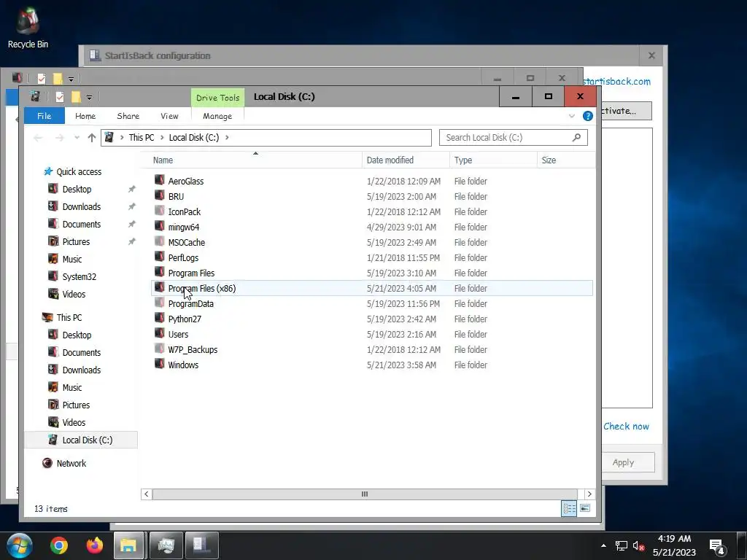Screen dimensions: 747x560
Task: Select Program Files (x86) folder row
Action: tap(372, 288)
